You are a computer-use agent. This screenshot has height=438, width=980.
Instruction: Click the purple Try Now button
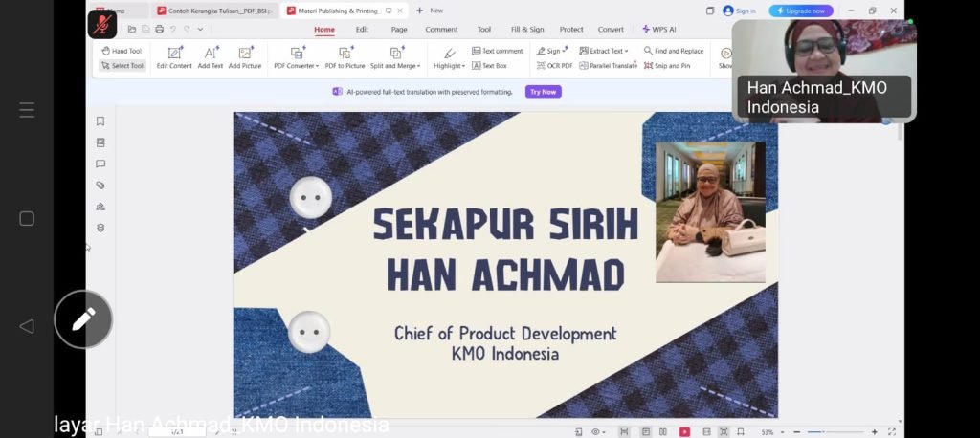coord(543,92)
